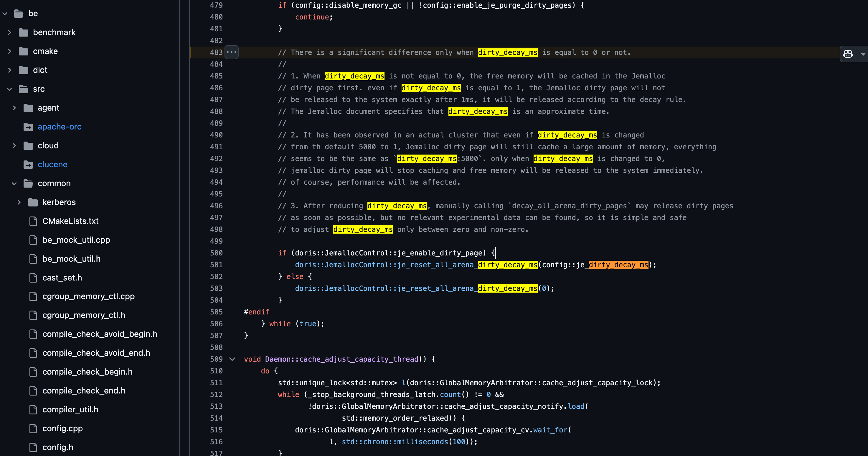The height and width of the screenshot is (456, 868).
Task: Collapse the common folder chevron
Action: [x=14, y=183]
